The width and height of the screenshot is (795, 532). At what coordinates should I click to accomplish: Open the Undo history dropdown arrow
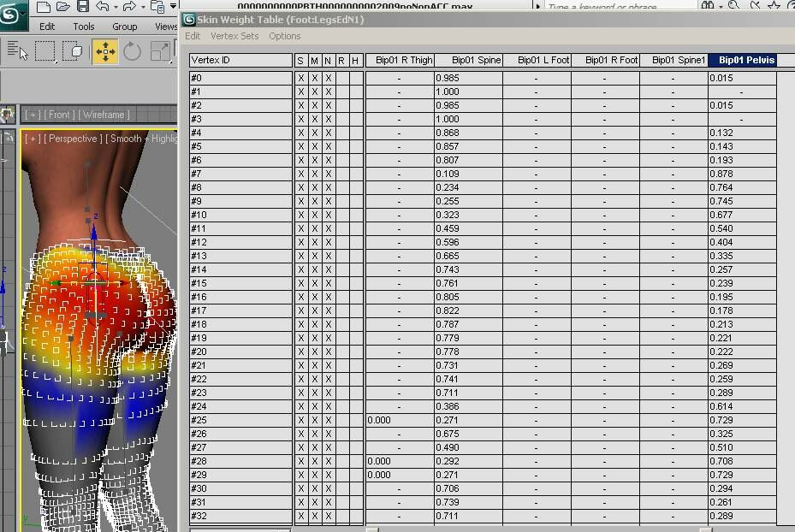pyautogui.click(x=116, y=7)
